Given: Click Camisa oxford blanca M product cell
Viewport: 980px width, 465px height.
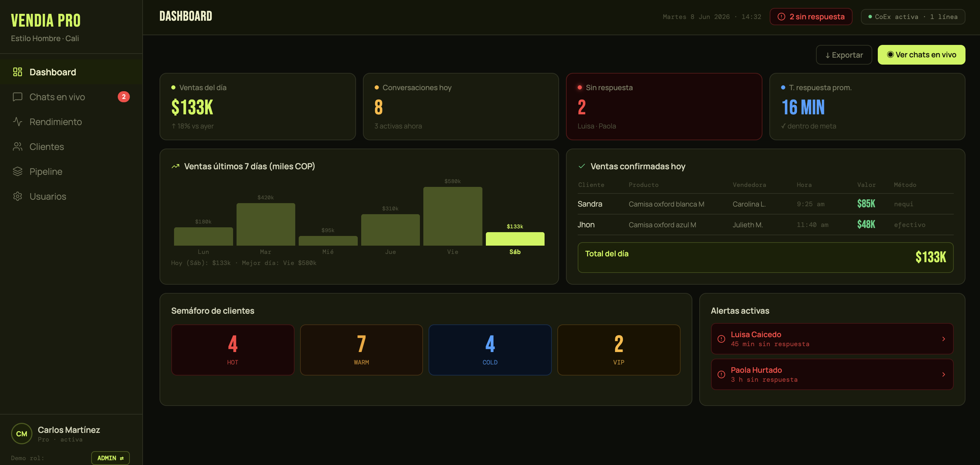Looking at the screenshot, I should click(666, 204).
